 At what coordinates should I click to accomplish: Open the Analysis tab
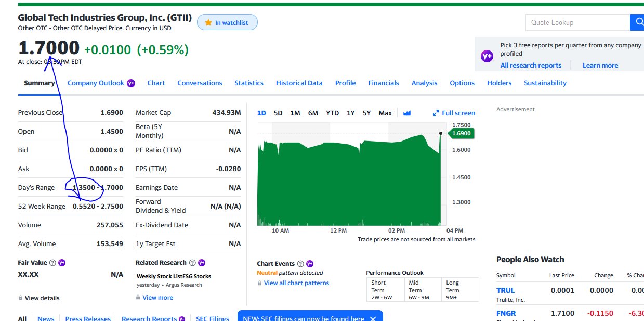click(425, 83)
